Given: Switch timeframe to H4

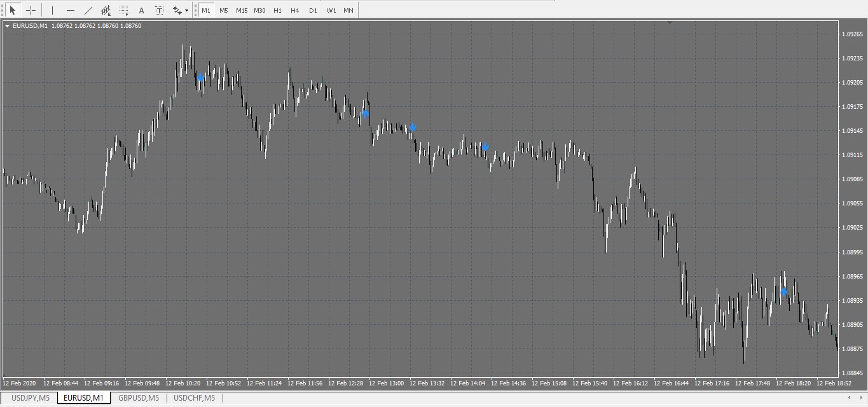Looking at the screenshot, I should click(295, 10).
